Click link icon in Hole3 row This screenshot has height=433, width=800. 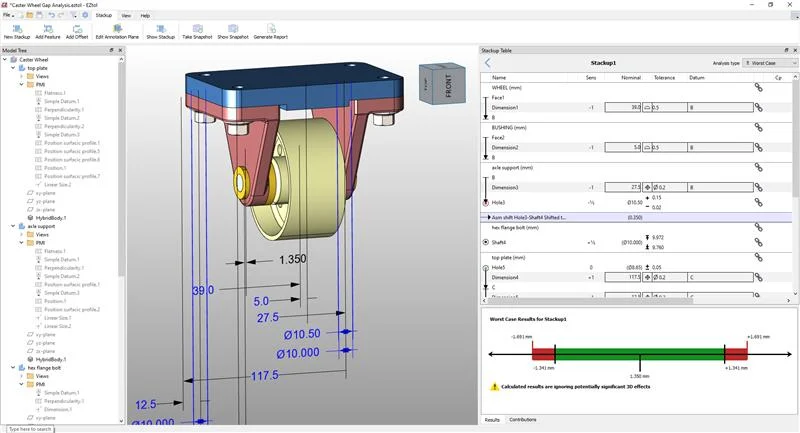pyautogui.click(x=759, y=202)
